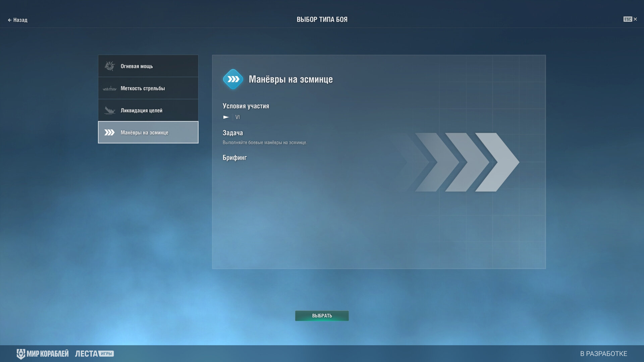644x362 pixels.
Task: Click the Мир Кораблей logo
Action: coord(43,354)
